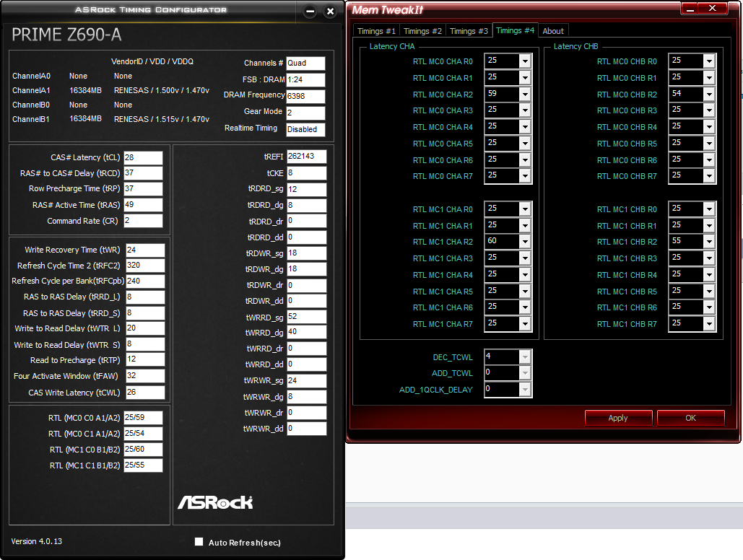Click the Command Rate (CR) field

pos(143,221)
